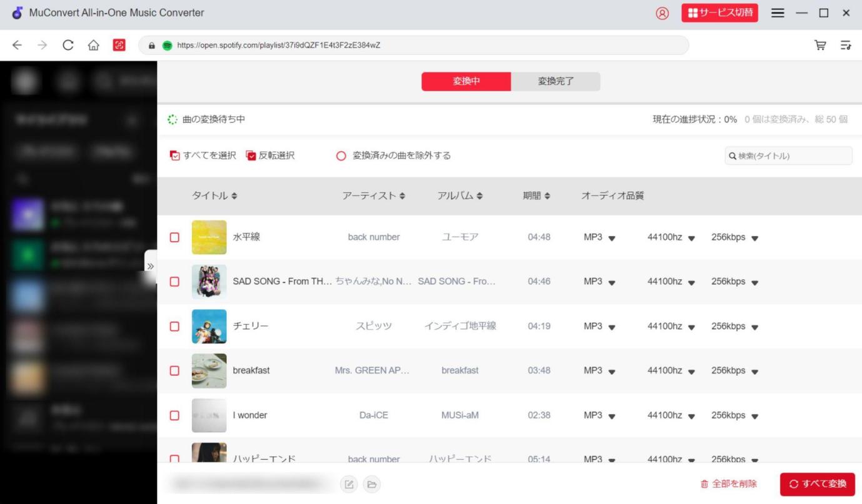Click the すべて変換 button
The width and height of the screenshot is (862, 504).
click(x=817, y=484)
